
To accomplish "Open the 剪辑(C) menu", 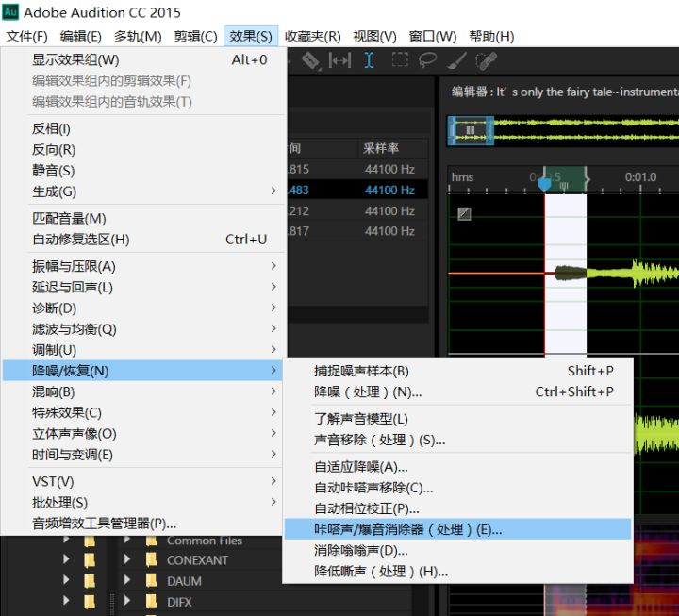I will [196, 37].
